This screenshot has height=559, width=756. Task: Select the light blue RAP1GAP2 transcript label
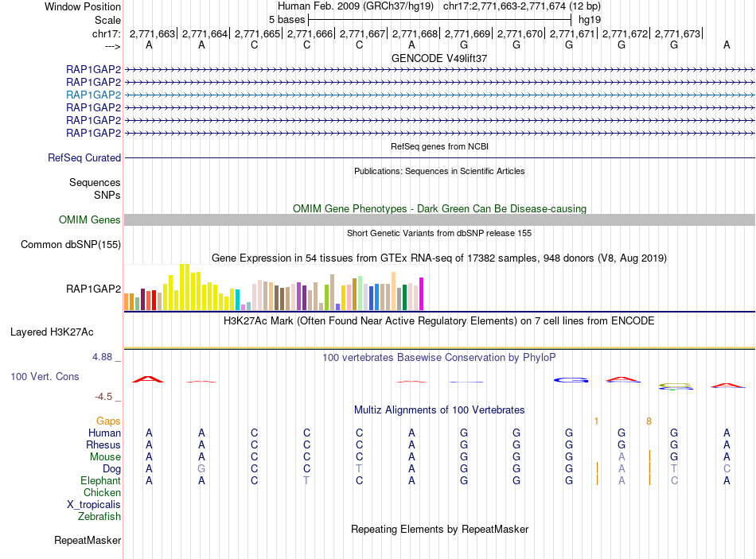[x=94, y=95]
